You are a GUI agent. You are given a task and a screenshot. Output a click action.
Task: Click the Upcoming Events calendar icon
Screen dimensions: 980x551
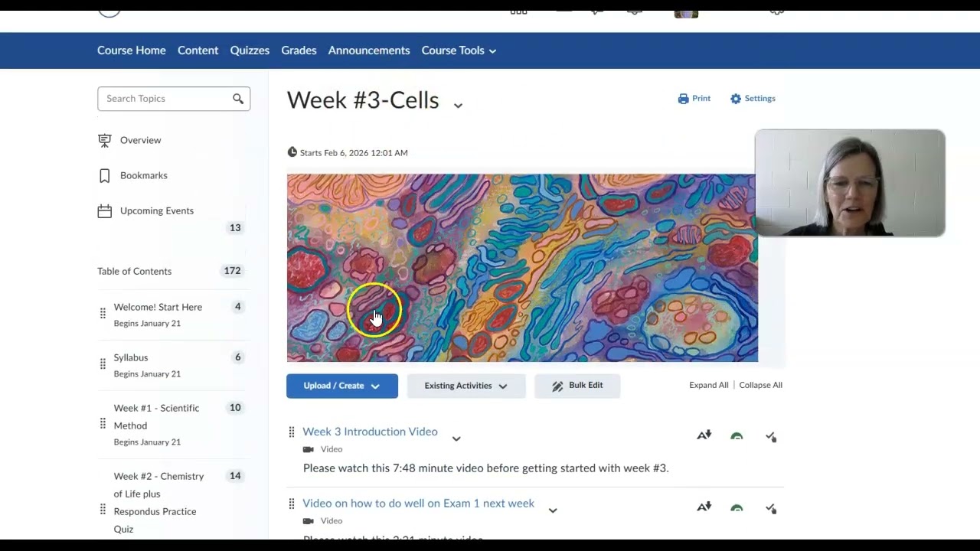(105, 210)
